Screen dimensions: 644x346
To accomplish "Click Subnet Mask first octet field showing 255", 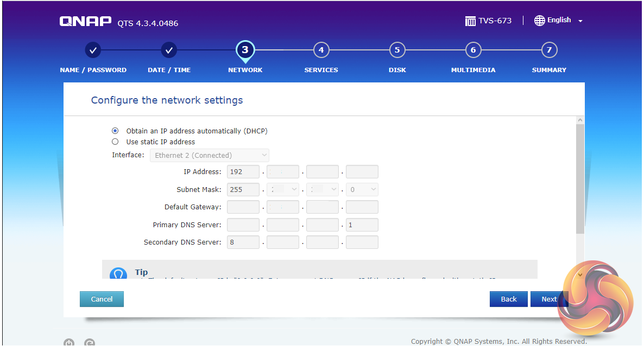I will (243, 190).
